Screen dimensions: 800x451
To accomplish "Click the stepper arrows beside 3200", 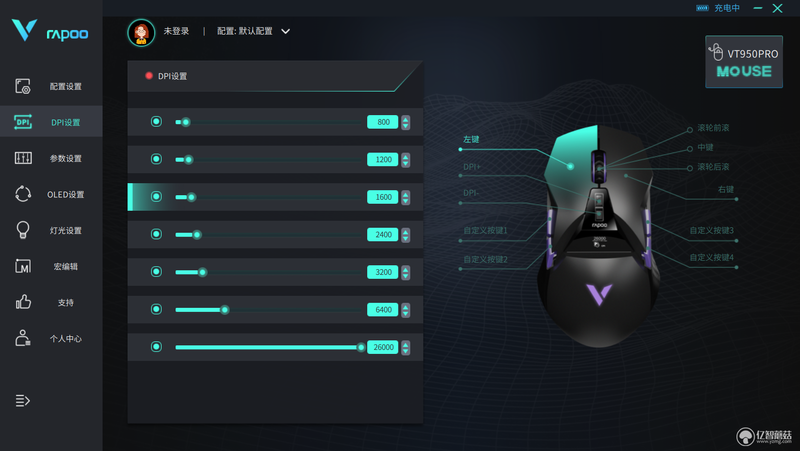I will point(406,272).
